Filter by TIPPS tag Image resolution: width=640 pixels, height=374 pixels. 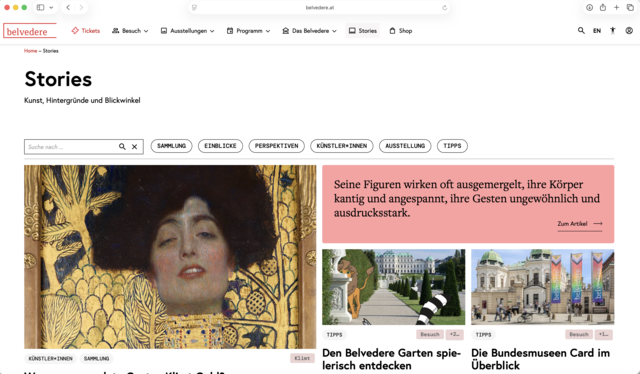[452, 146]
